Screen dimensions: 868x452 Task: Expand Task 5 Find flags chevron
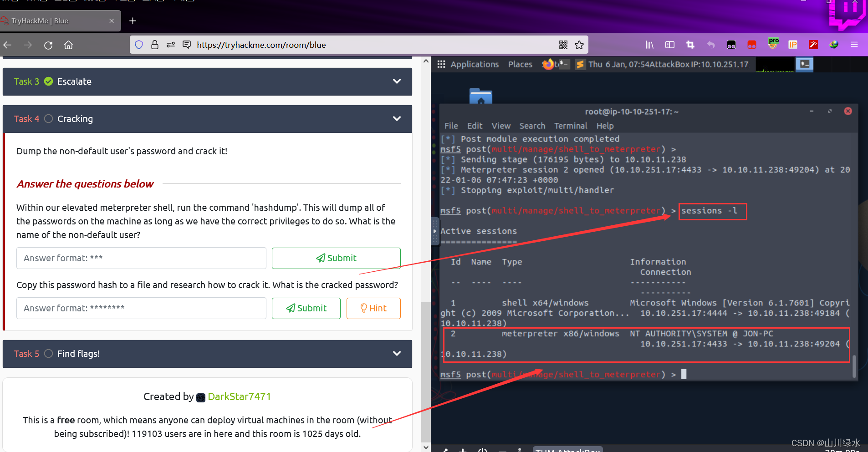[397, 354]
